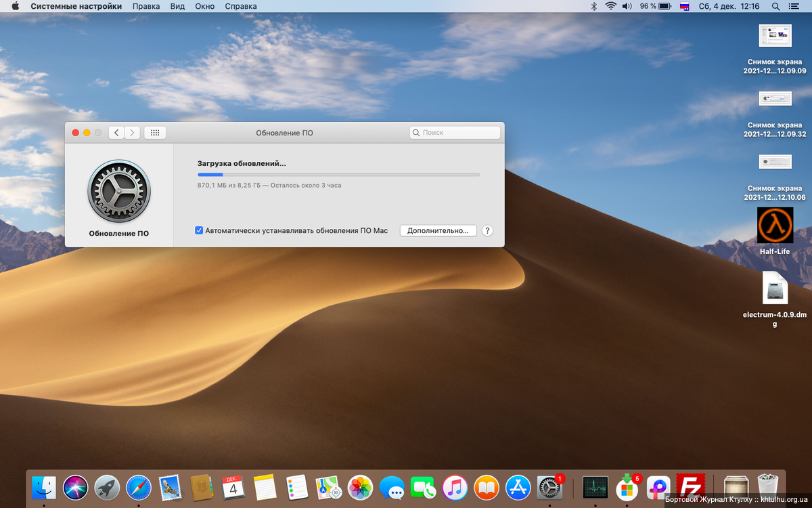Open Safari compass icon in Dock
The image size is (812, 508).
click(139, 487)
